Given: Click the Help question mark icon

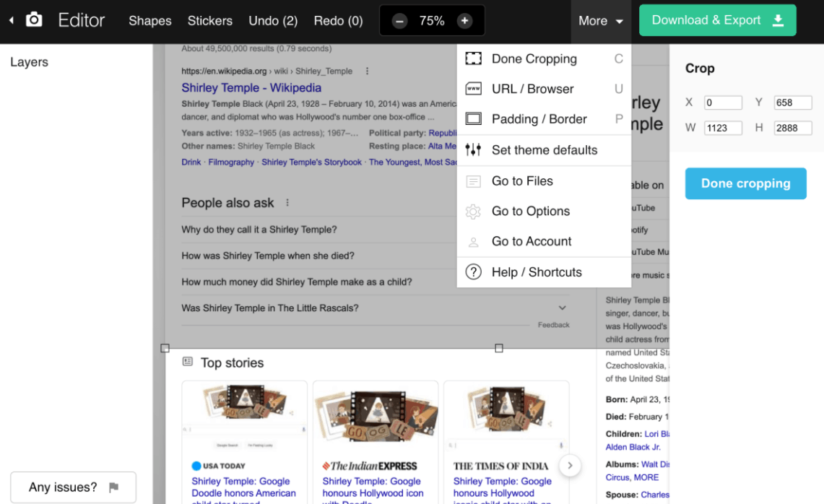Looking at the screenshot, I should [474, 271].
